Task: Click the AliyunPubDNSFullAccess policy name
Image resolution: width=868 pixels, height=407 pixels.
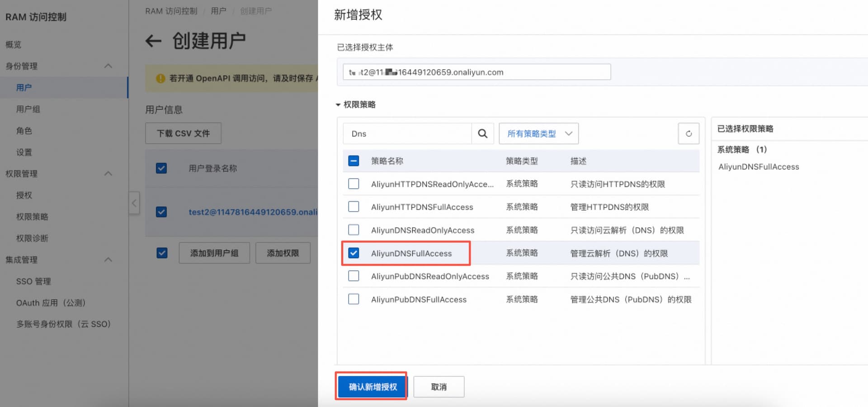Action: [x=419, y=299]
